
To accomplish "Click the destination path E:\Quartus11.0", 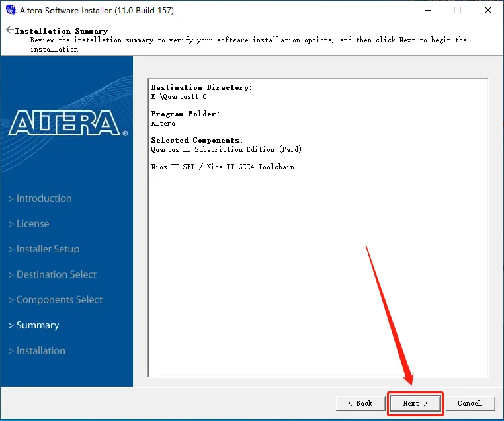I will (179, 96).
